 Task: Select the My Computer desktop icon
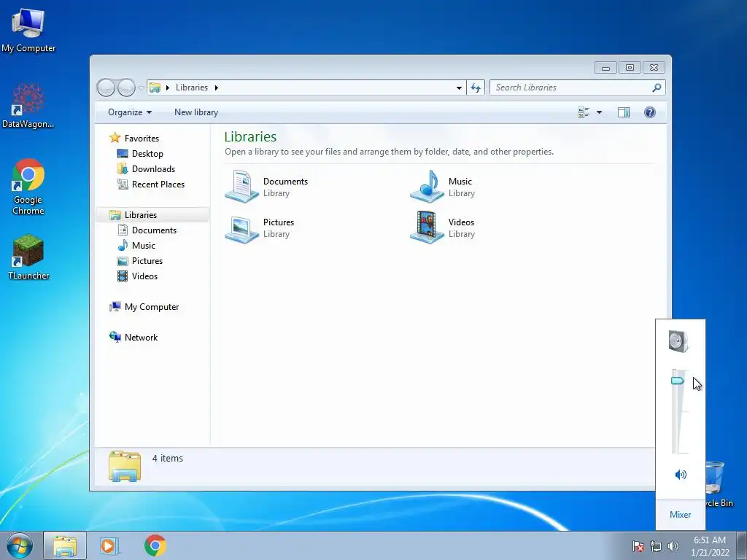28,31
